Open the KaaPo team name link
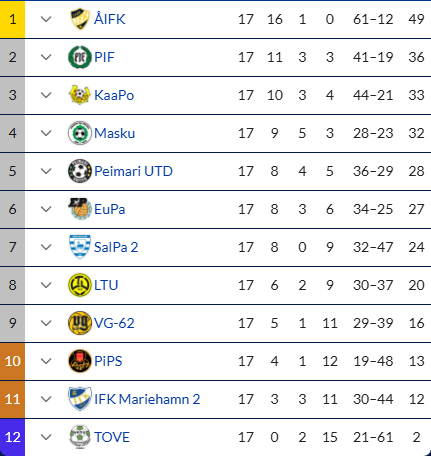 pyautogui.click(x=114, y=95)
